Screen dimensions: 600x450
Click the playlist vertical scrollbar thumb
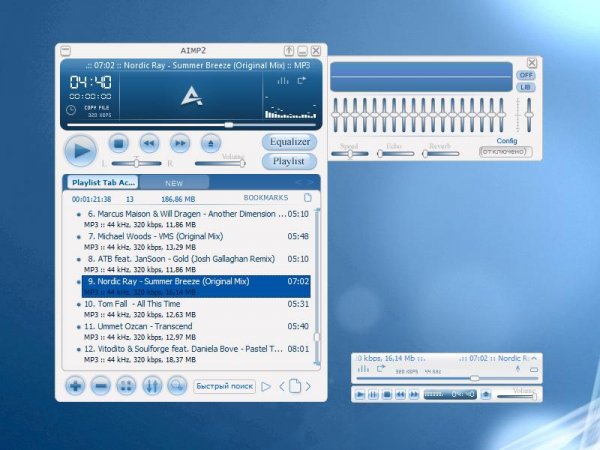[316, 337]
